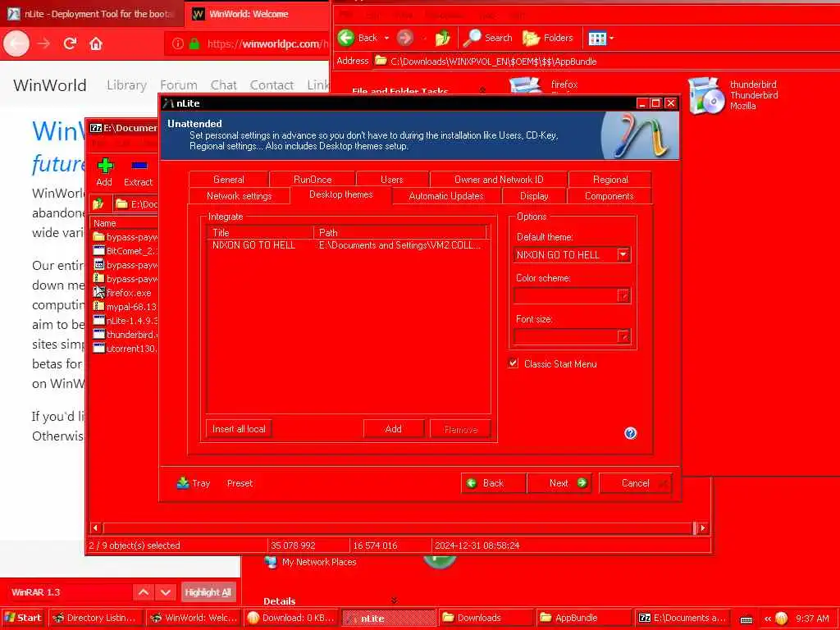Click find-bar next match arrow
The image size is (840, 630).
coord(166,592)
